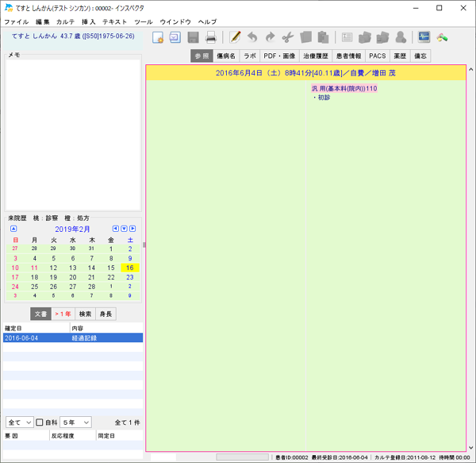Click the clipboard paste icon

[324, 37]
